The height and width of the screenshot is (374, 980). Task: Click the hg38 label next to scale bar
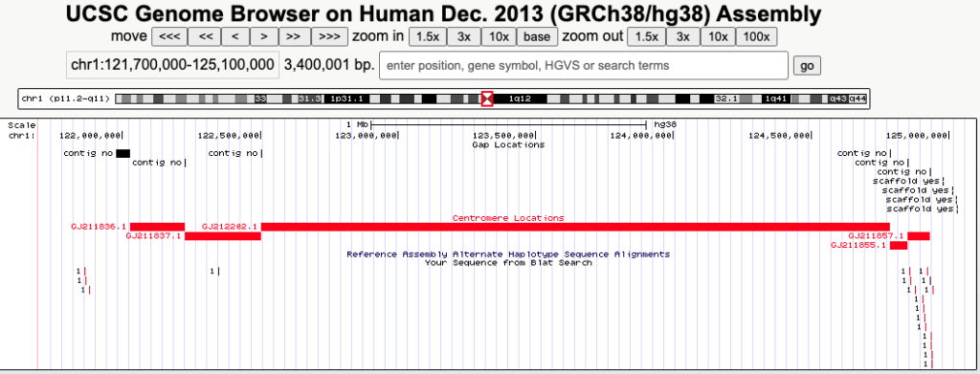[665, 124]
